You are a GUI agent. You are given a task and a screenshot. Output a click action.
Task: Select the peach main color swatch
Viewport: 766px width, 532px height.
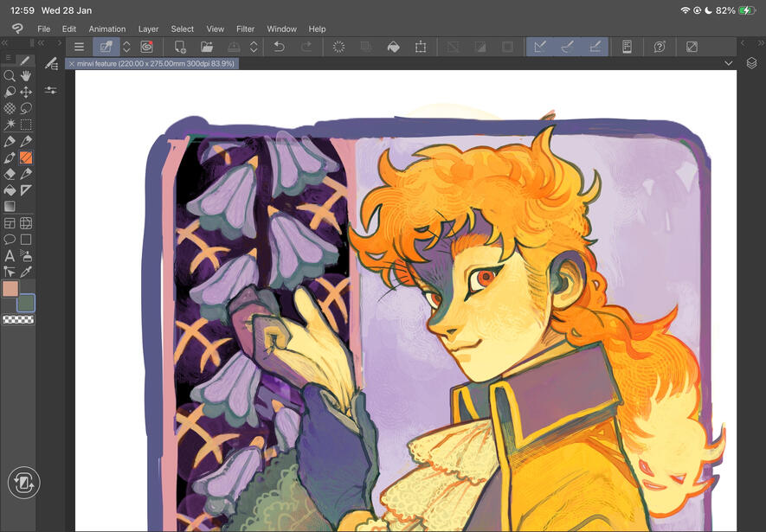pyautogui.click(x=11, y=288)
